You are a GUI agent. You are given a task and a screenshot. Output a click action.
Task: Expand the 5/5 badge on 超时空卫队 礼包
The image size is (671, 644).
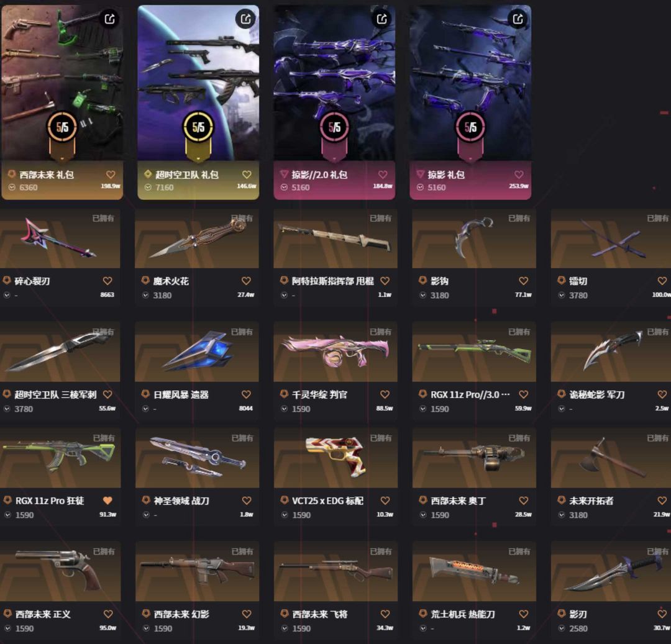(198, 127)
